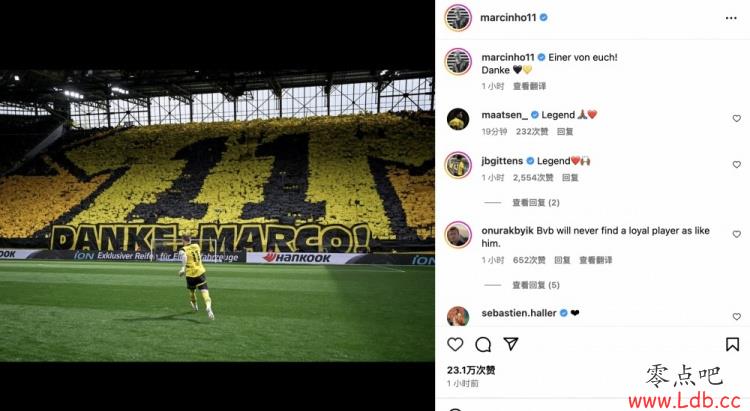
Task: Like sebastien.haller comment heart
Action: (737, 317)
